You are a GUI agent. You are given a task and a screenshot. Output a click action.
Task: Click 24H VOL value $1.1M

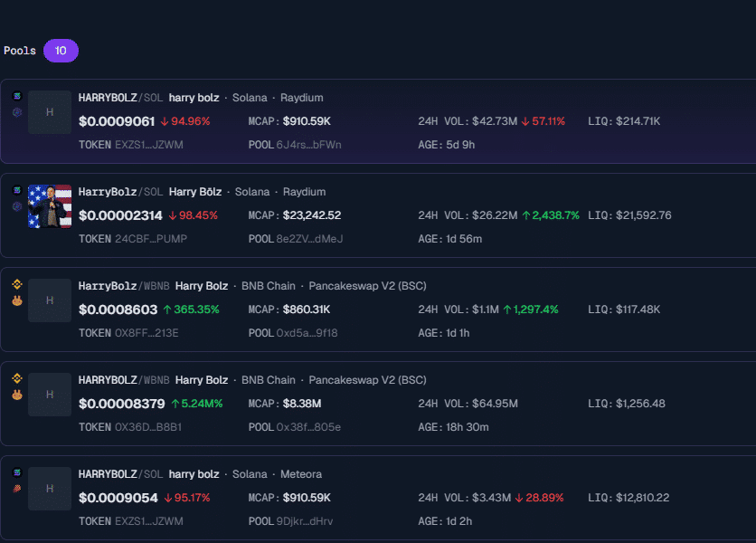coord(486,310)
